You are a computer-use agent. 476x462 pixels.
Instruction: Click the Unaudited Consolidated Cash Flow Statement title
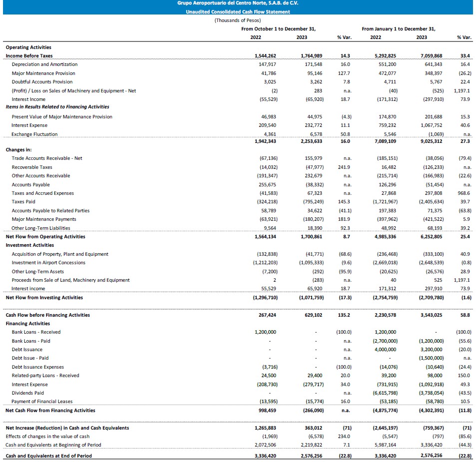coord(238,11)
